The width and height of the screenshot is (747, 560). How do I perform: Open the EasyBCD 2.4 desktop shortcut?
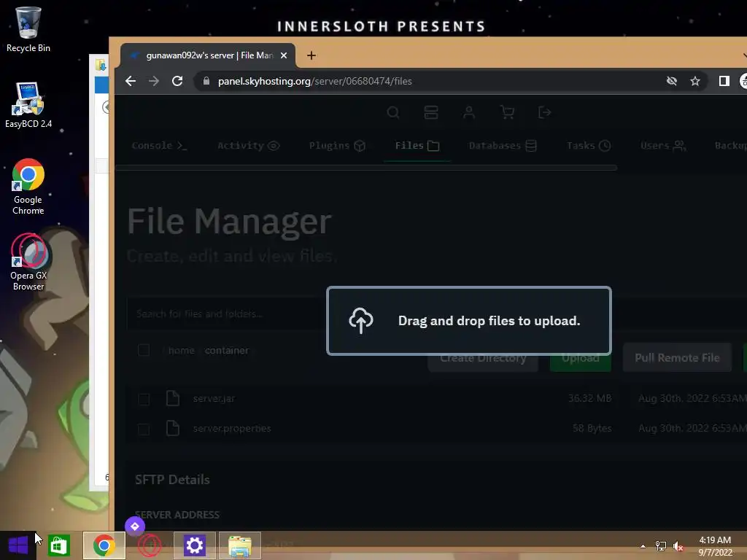pyautogui.click(x=28, y=105)
